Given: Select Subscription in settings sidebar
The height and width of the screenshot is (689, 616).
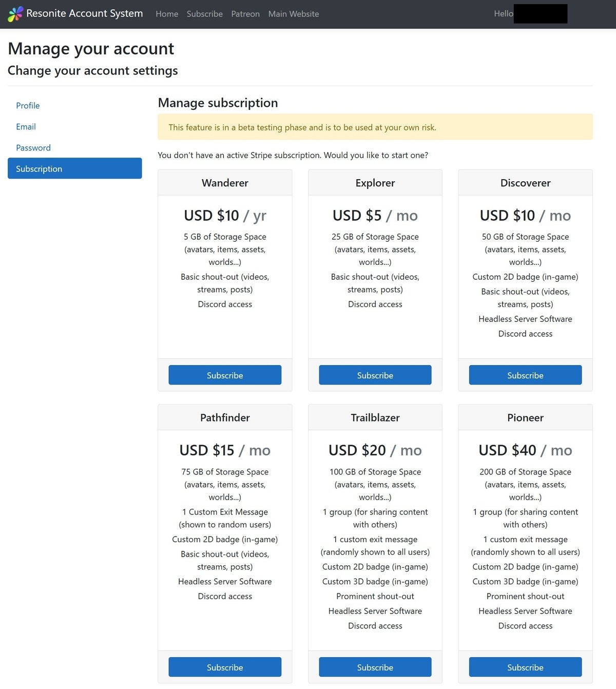Looking at the screenshot, I should tap(75, 168).
